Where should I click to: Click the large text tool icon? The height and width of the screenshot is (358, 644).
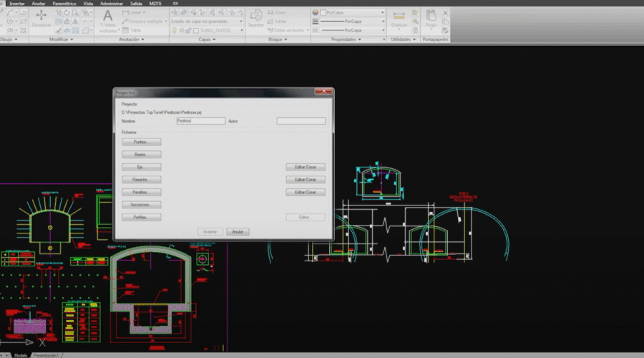point(107,16)
